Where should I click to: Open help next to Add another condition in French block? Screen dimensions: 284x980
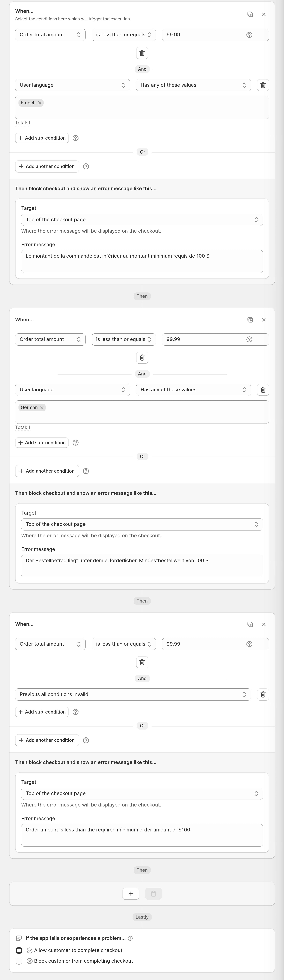tap(86, 166)
